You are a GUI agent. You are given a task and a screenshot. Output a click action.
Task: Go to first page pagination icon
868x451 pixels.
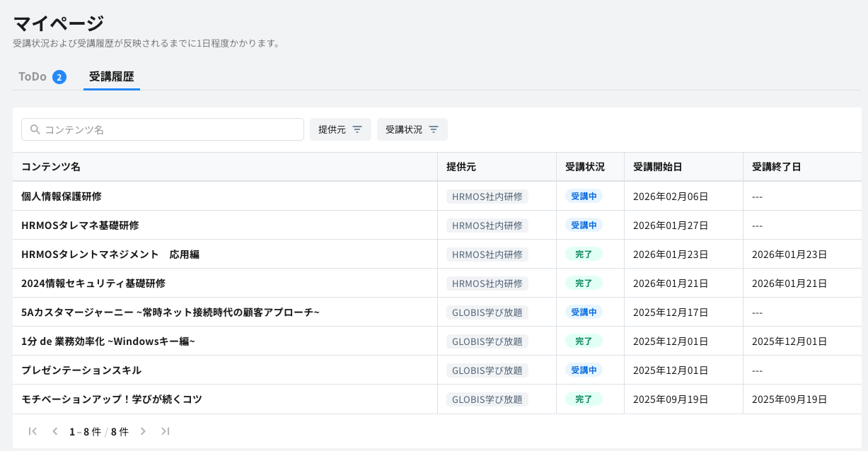(x=33, y=431)
